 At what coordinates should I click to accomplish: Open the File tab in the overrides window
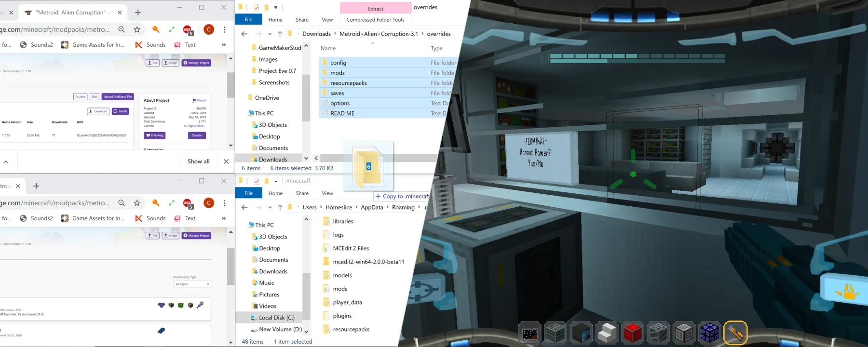(x=248, y=20)
